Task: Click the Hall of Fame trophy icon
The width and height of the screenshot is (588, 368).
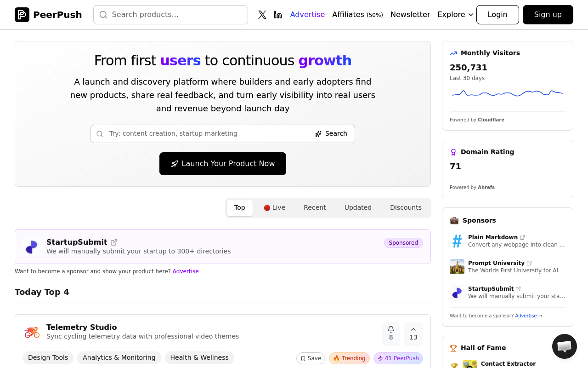Action: point(453,348)
